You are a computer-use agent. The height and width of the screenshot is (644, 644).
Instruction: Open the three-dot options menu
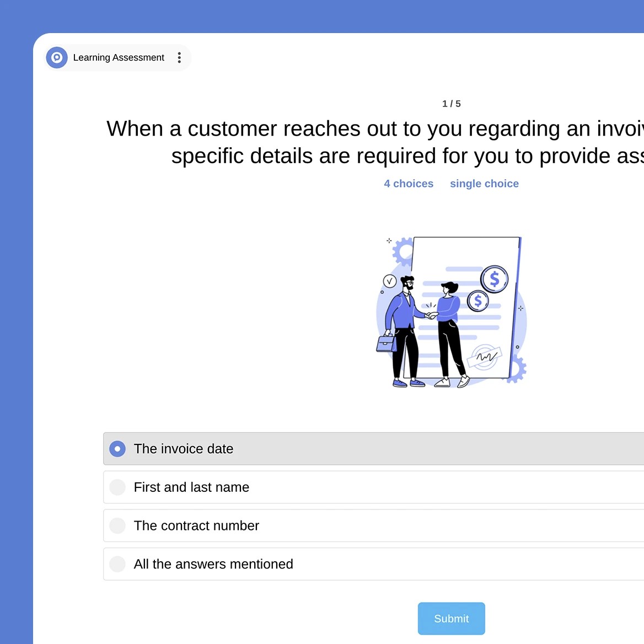[179, 58]
